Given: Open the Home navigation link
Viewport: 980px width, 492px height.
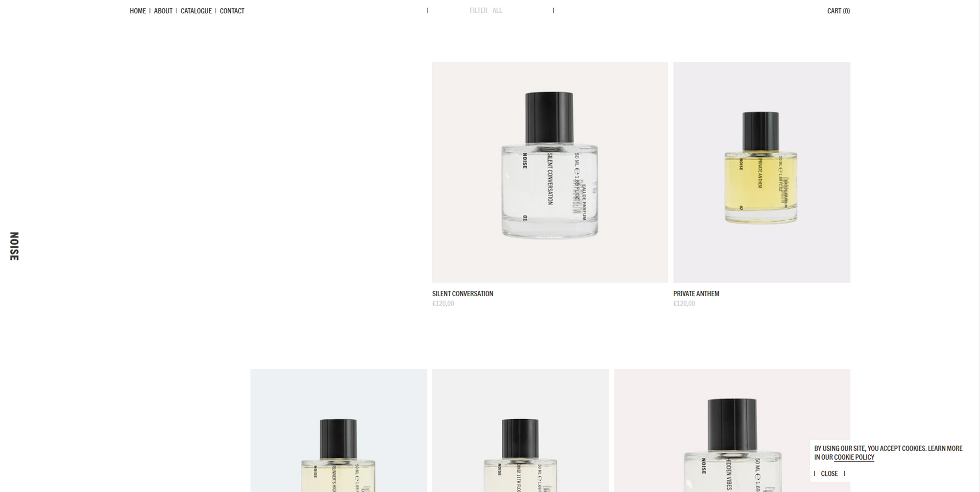Looking at the screenshot, I should tap(138, 11).
